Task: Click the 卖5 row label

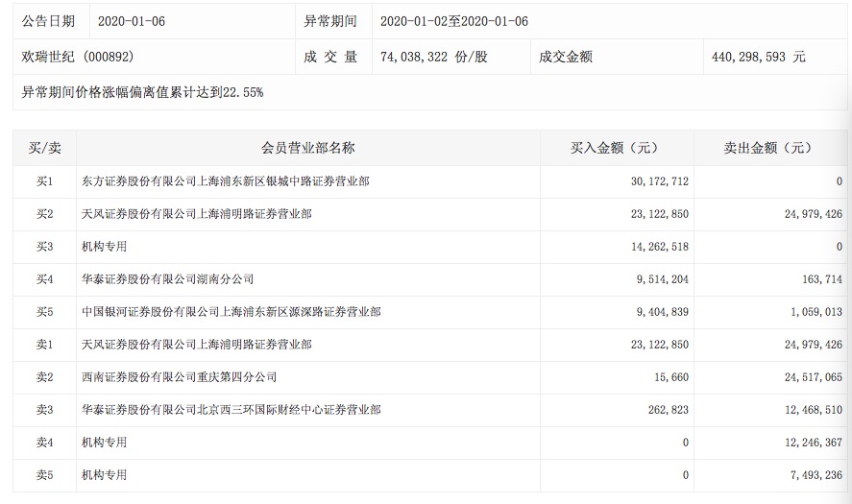Action: [44, 475]
